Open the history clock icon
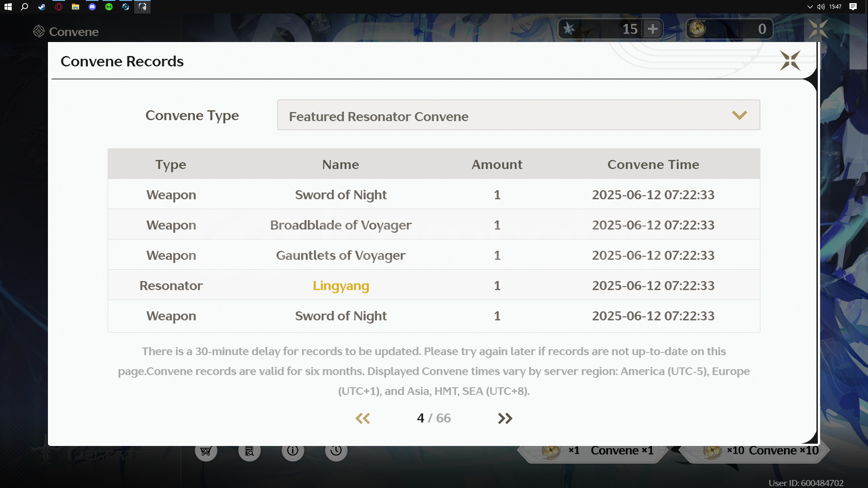868x488 pixels. tap(336, 450)
